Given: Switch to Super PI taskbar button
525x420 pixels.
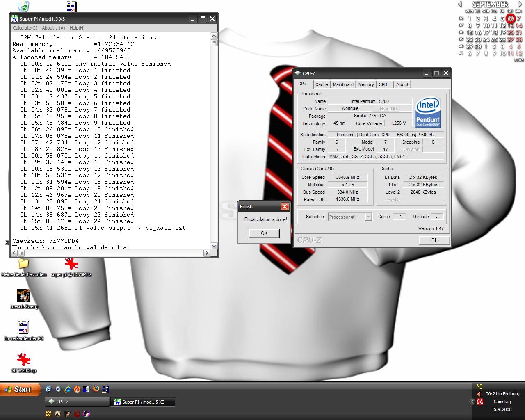Looking at the screenshot, I should tap(143, 402).
